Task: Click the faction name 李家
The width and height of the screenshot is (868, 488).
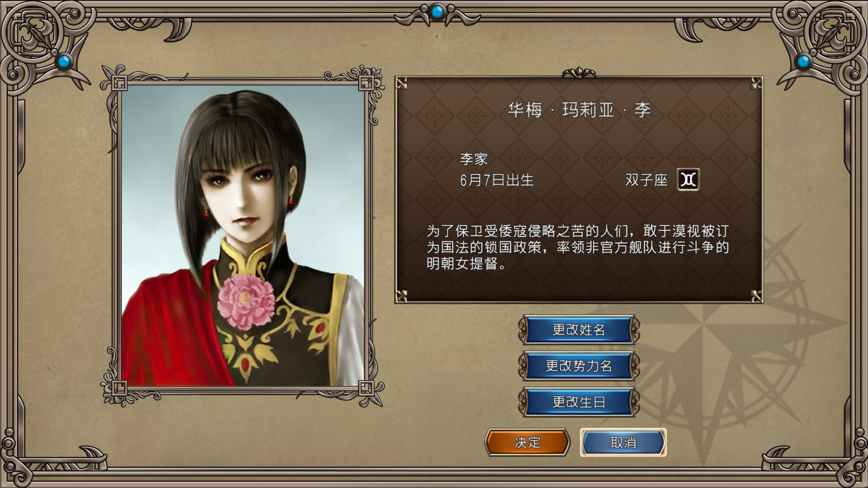Action: point(474,159)
